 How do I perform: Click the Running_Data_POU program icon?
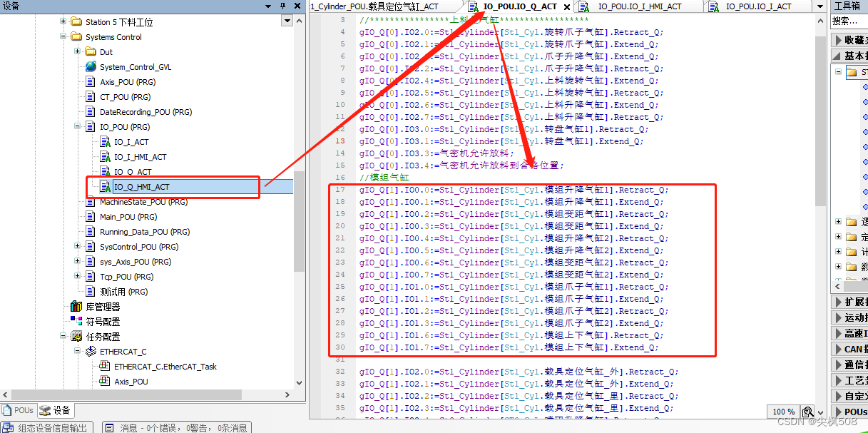tap(91, 231)
